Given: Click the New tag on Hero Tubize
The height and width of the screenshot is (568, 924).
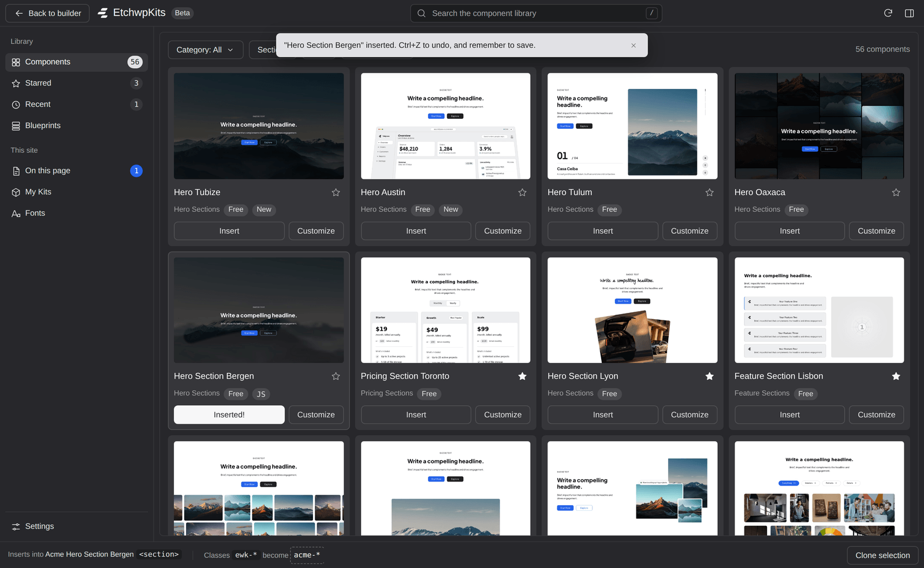Looking at the screenshot, I should (x=264, y=210).
